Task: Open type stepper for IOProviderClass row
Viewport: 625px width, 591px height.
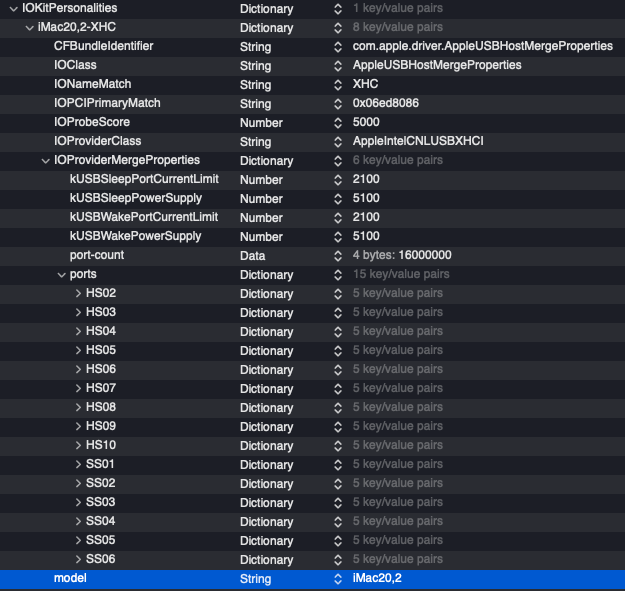Action: [338, 142]
